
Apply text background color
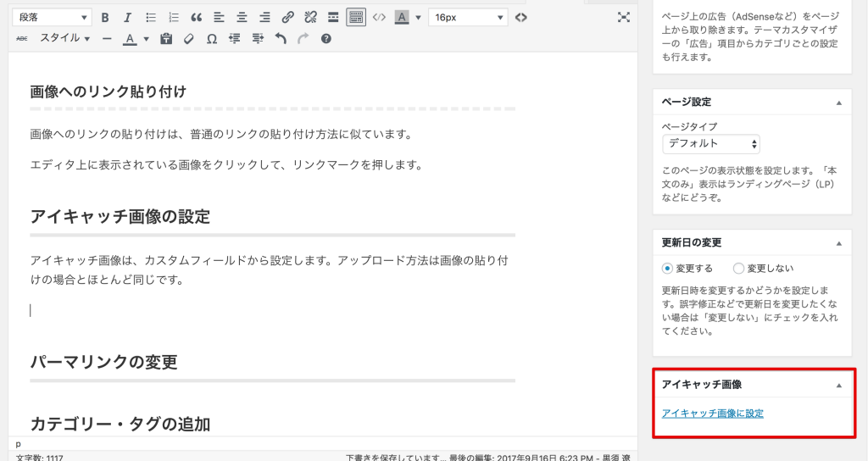(x=402, y=18)
